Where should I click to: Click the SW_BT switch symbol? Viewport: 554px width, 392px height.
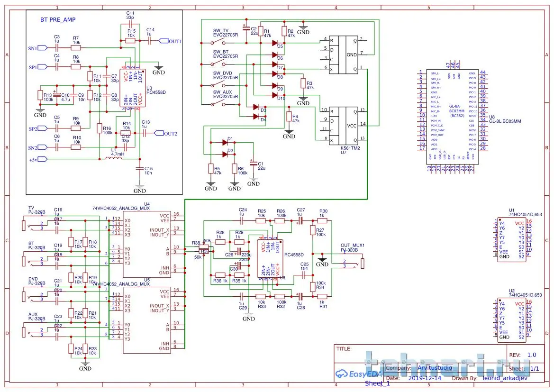coord(218,64)
